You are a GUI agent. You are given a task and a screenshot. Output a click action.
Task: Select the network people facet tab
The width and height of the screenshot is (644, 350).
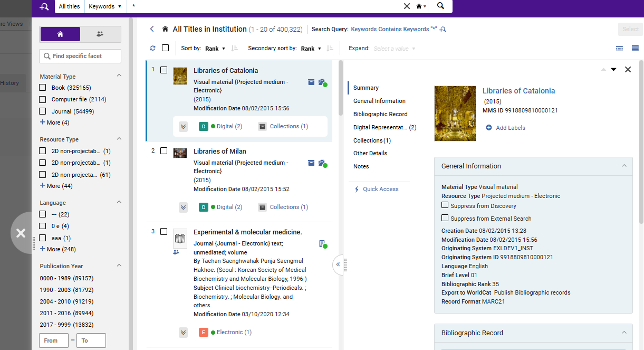100,34
